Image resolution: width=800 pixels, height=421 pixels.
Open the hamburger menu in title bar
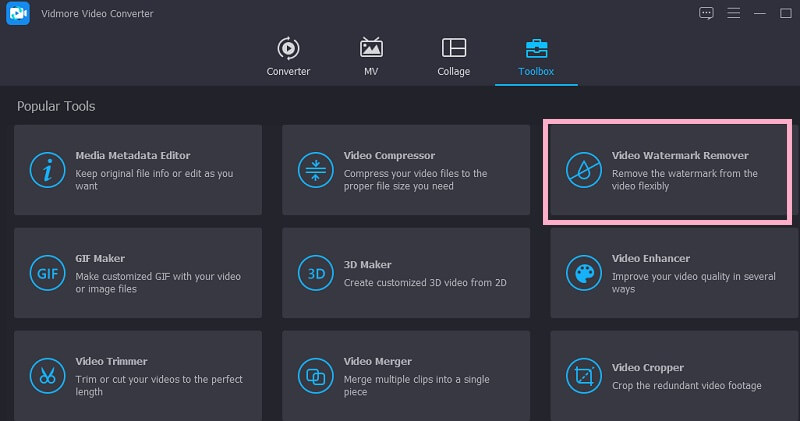[734, 13]
